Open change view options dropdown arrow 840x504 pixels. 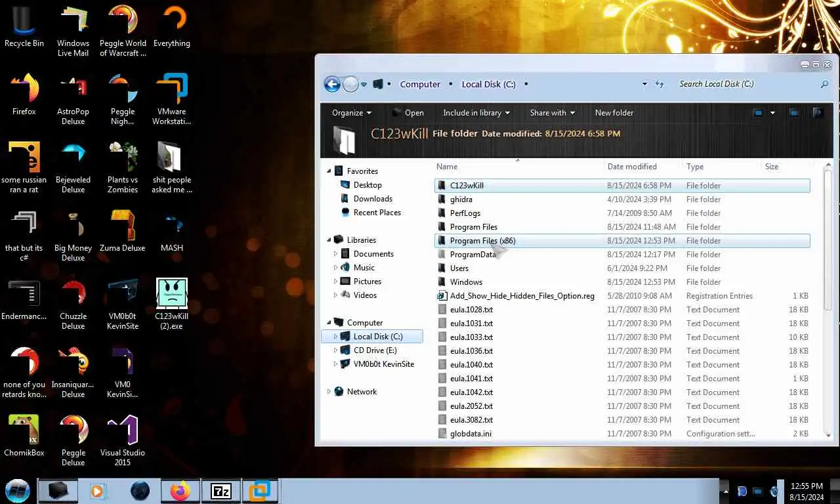(772, 113)
